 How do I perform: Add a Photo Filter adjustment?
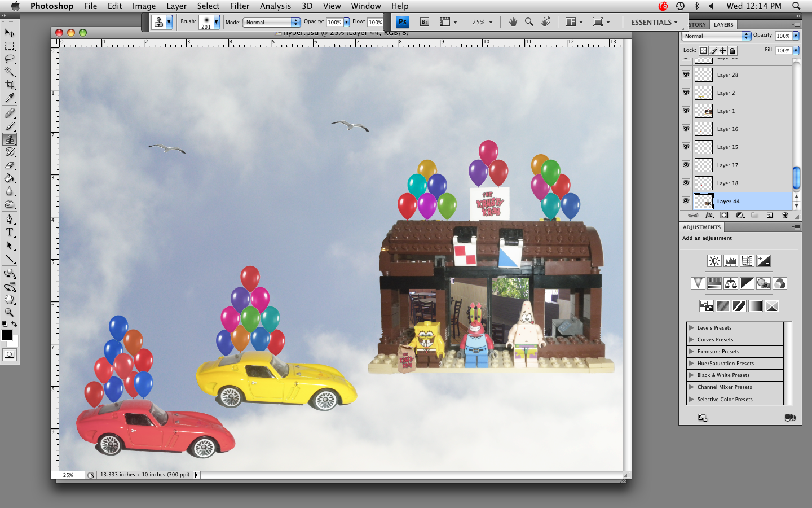tap(764, 283)
